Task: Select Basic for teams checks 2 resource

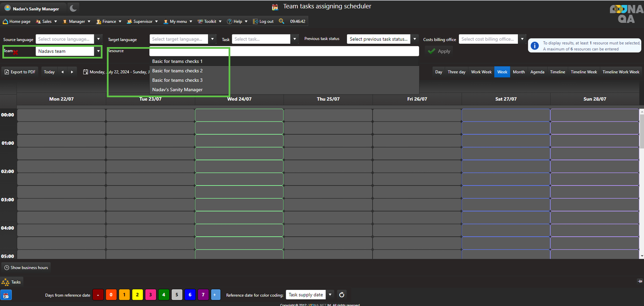Action: pyautogui.click(x=177, y=71)
